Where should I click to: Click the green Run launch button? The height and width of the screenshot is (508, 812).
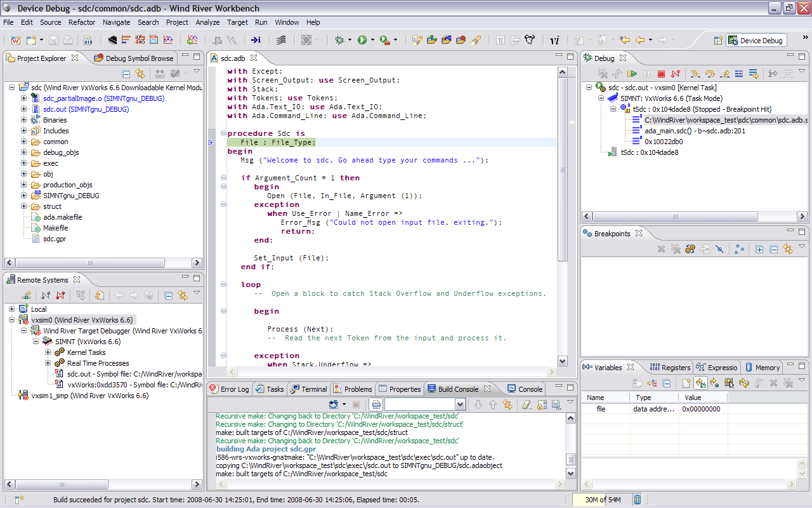coord(362,40)
